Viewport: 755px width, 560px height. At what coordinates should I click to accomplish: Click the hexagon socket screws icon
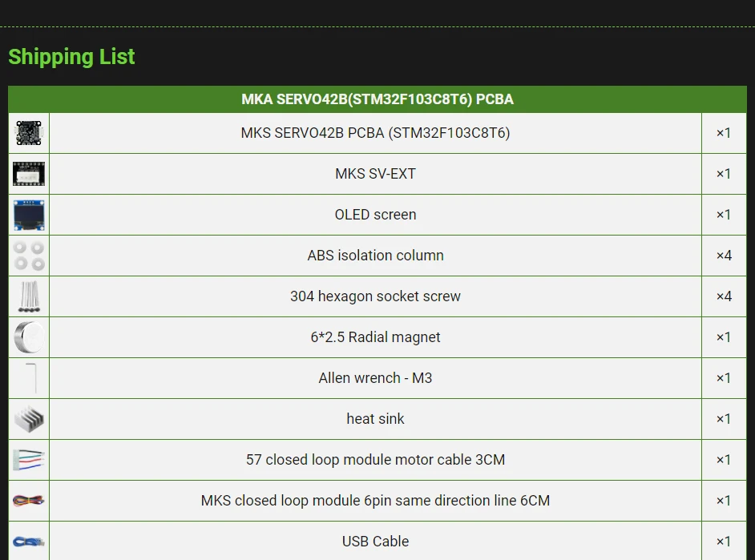[29, 296]
